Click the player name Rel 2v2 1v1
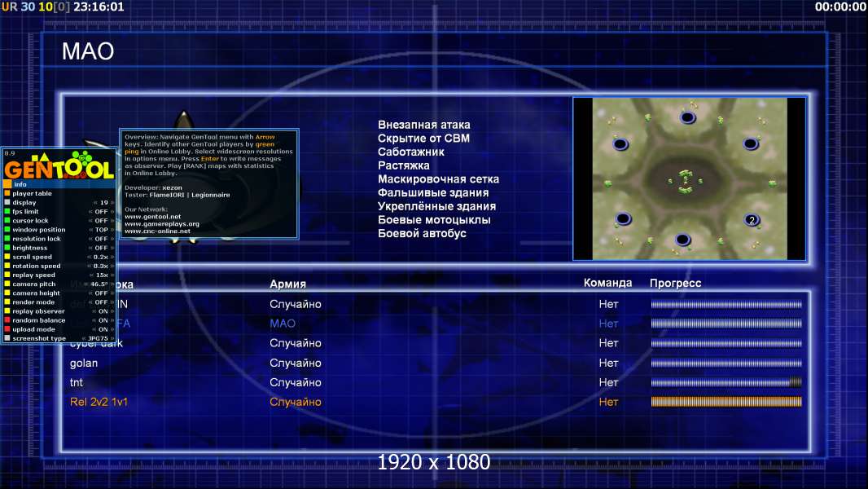 [99, 402]
